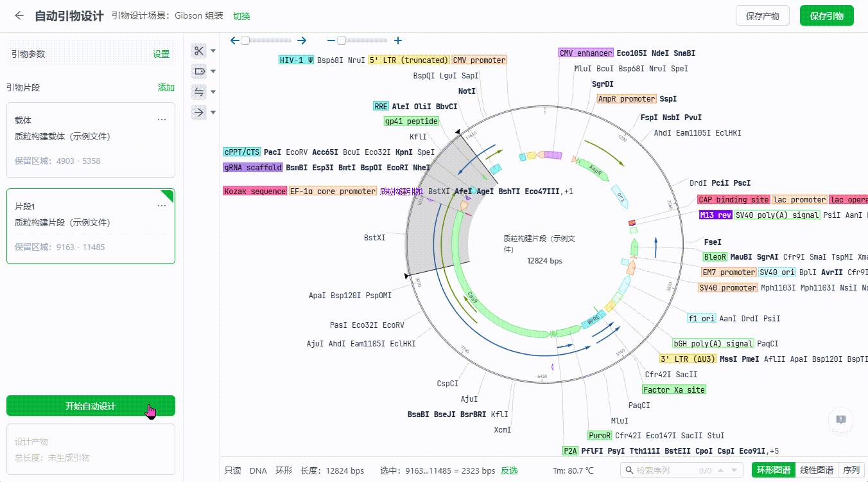Click the feature tag annotation icon
Screen dimensions: 868x482
199,71
